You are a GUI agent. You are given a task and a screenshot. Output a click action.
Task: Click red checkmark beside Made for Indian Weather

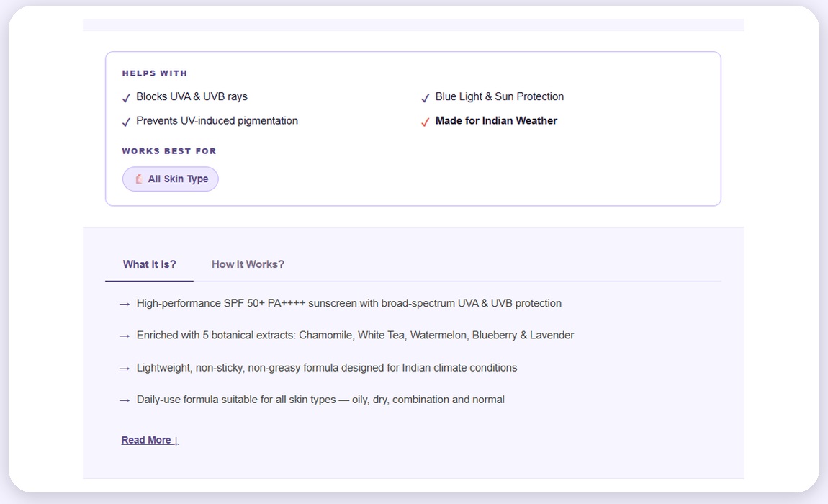pos(425,122)
